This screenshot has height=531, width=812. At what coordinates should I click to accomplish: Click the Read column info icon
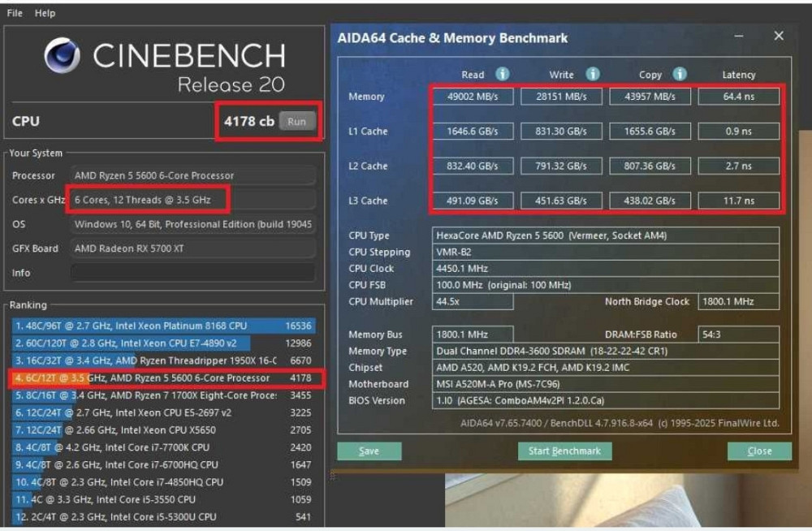(503, 74)
